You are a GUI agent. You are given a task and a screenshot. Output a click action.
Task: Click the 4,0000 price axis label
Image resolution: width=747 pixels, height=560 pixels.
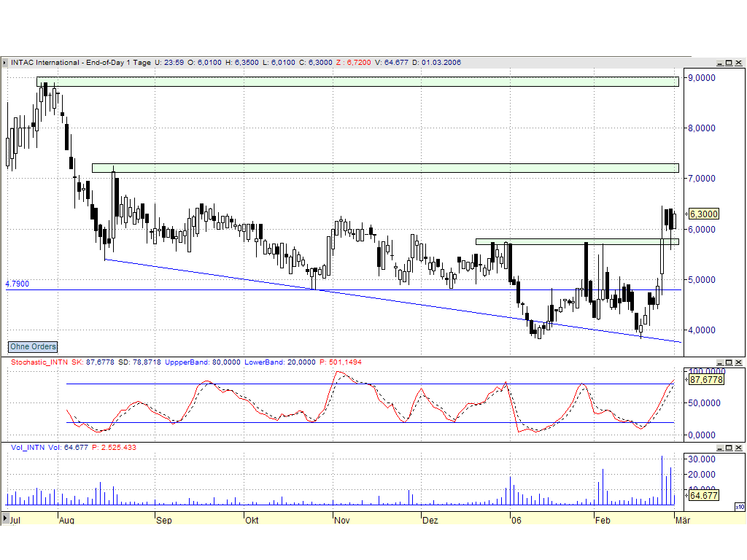702,330
